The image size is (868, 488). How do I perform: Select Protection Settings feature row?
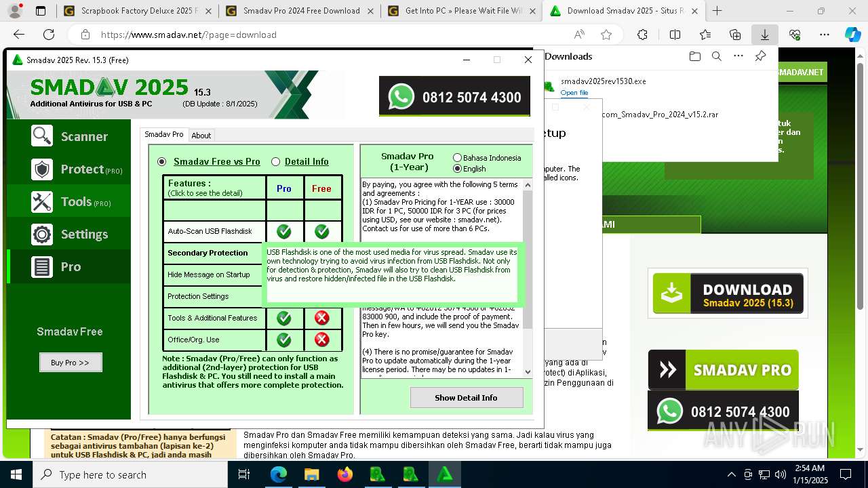click(x=214, y=296)
